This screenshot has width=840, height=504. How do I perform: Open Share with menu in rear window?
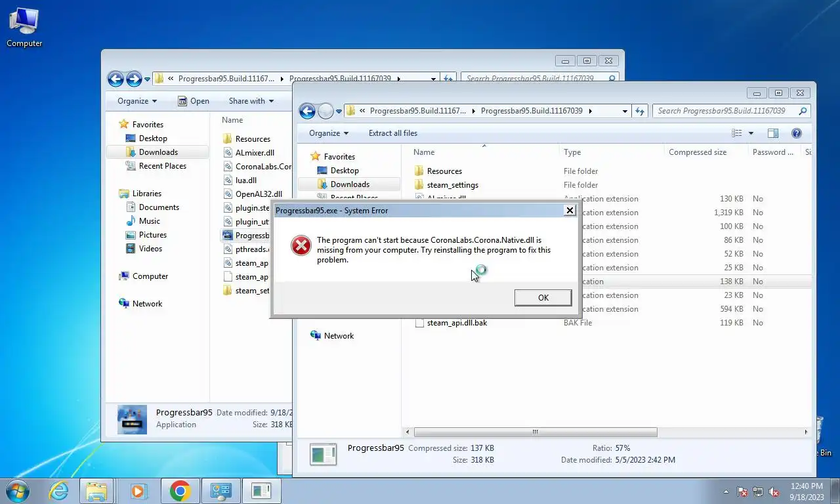tap(251, 101)
